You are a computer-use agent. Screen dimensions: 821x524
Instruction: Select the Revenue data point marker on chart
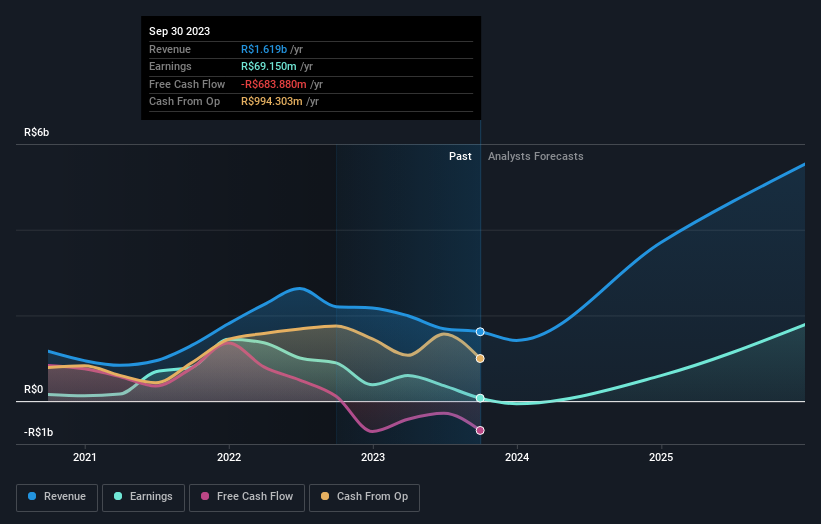click(480, 332)
